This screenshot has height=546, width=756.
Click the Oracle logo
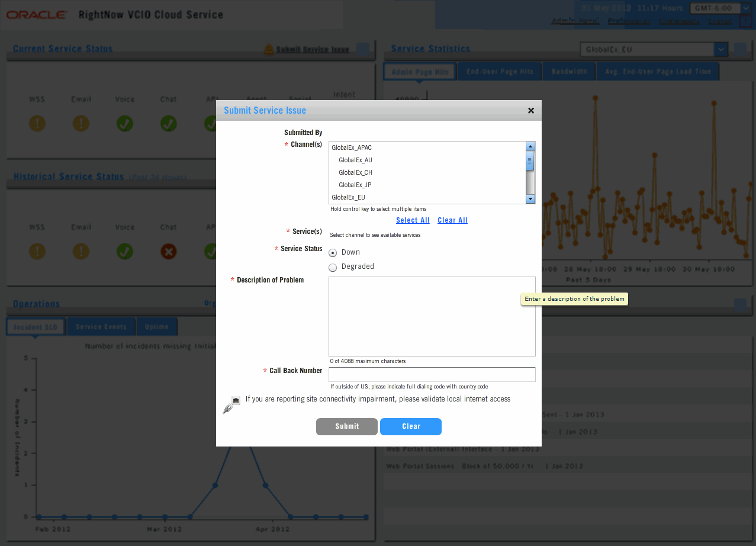click(x=36, y=15)
